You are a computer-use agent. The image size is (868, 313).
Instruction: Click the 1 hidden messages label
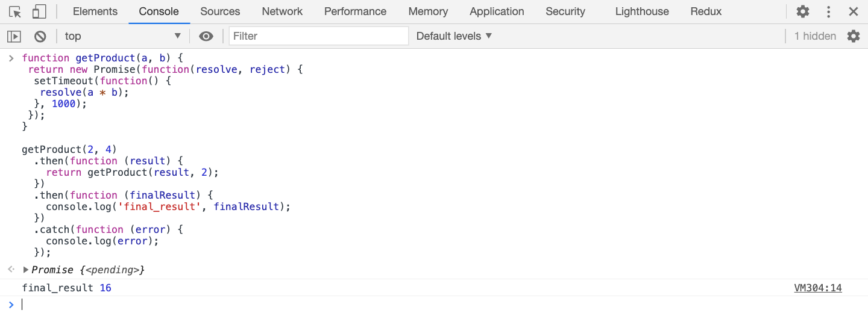point(815,36)
